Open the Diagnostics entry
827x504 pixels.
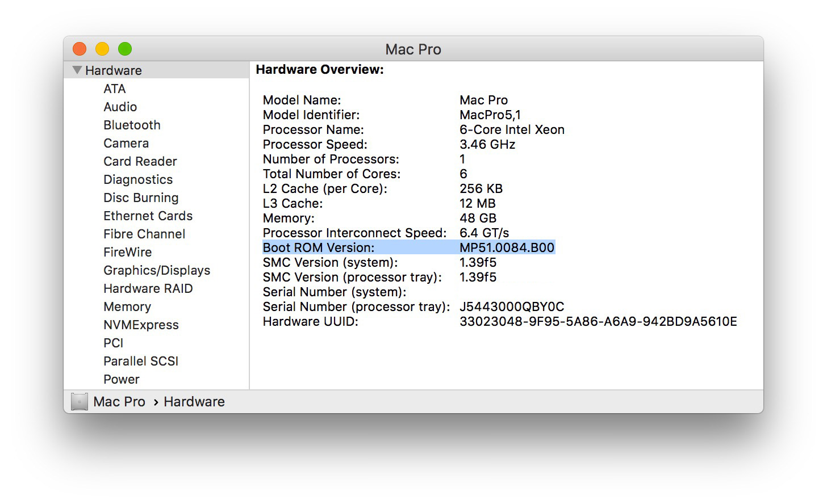point(138,179)
